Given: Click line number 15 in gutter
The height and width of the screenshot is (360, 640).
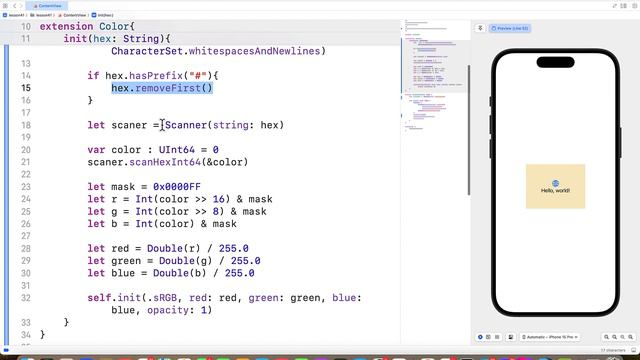Looking at the screenshot, I should coord(26,88).
